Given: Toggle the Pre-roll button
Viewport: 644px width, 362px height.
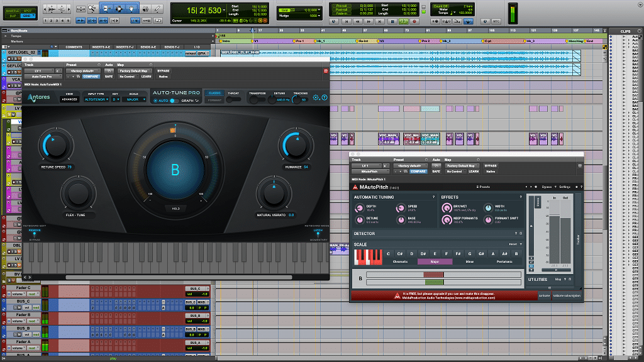Looking at the screenshot, I should pos(341,6).
